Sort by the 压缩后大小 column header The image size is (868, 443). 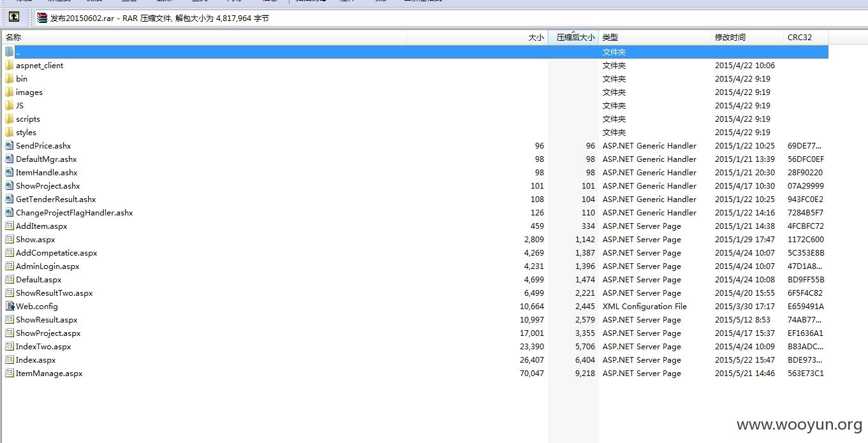pyautogui.click(x=573, y=37)
